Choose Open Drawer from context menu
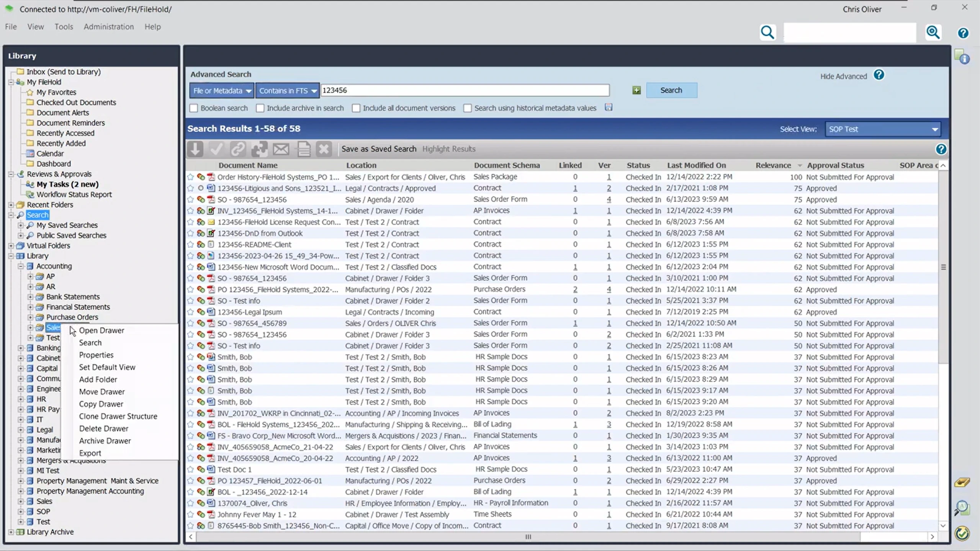Image resolution: width=980 pixels, height=551 pixels. (101, 330)
